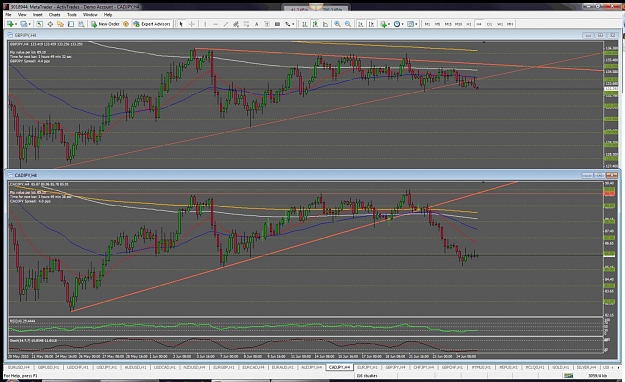625x382 pixels.
Task: Switch to the GOLD,H1 chart tab
Action: pyautogui.click(x=560, y=367)
